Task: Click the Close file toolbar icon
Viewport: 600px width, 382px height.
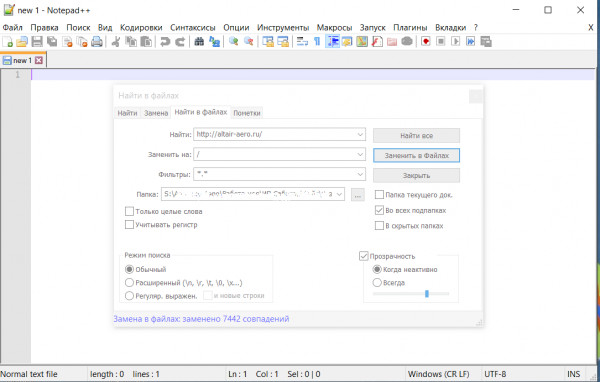Action: click(67, 41)
